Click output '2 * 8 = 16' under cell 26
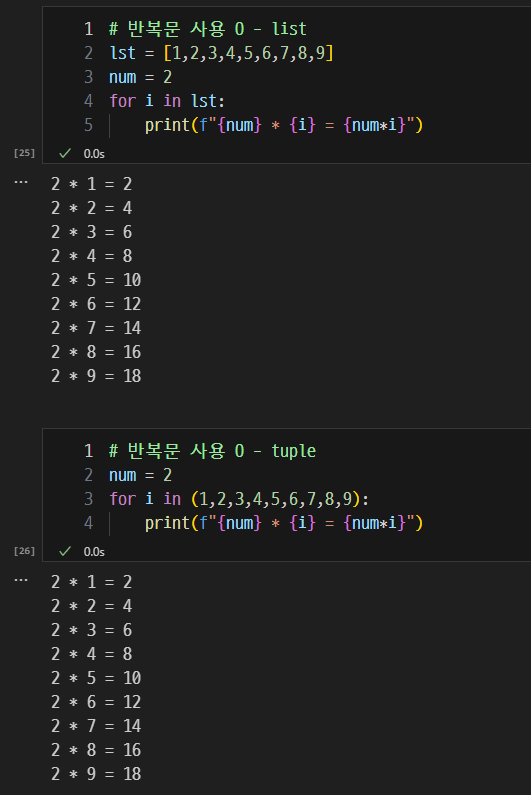The width and height of the screenshot is (531, 795). point(96,750)
